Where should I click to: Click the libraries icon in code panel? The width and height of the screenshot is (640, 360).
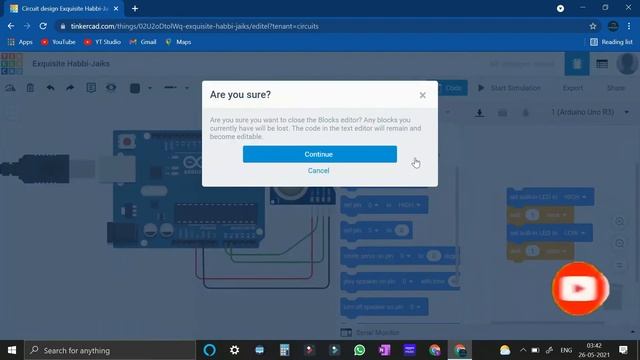pos(502,113)
